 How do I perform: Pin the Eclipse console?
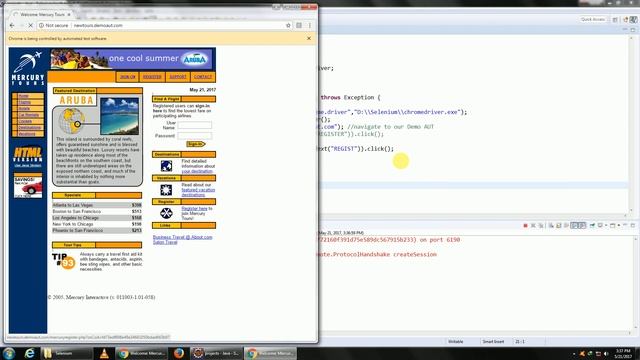(x=592, y=226)
